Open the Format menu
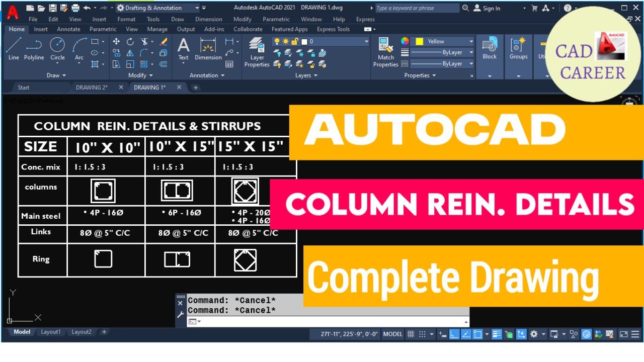Viewport: 644px width, 362px height. tap(126, 19)
